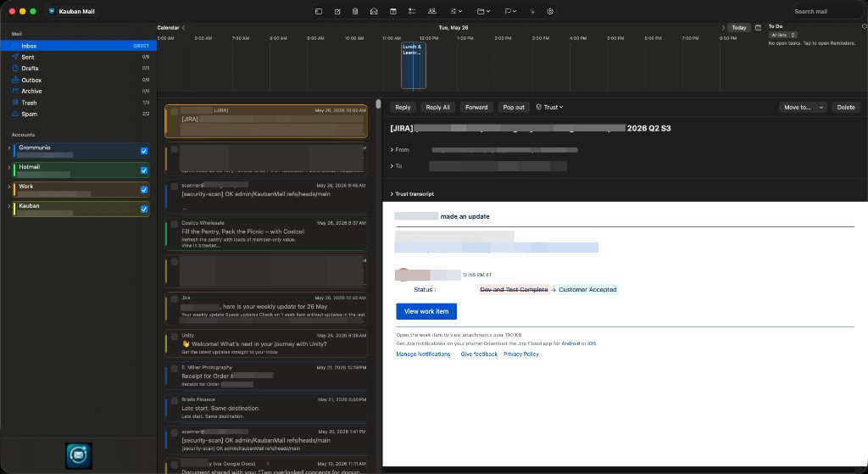Select the Unity email checkbox
This screenshot has width=868, height=474.
174,336
